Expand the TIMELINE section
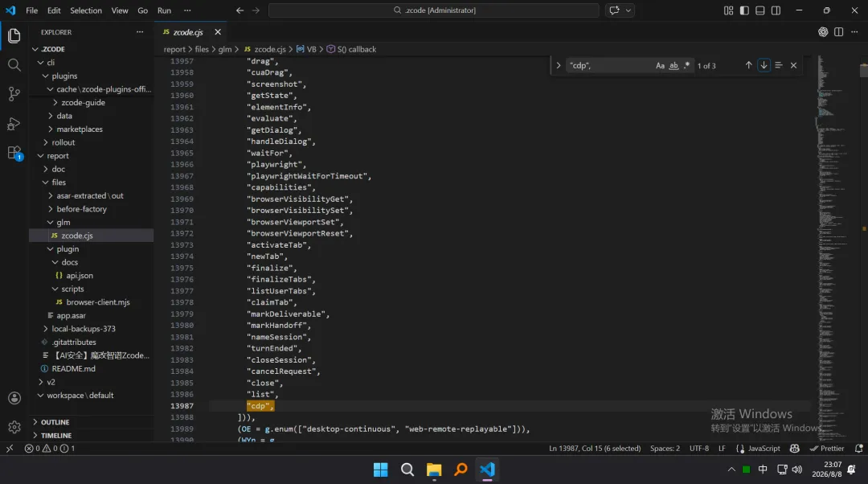 pyautogui.click(x=92, y=435)
